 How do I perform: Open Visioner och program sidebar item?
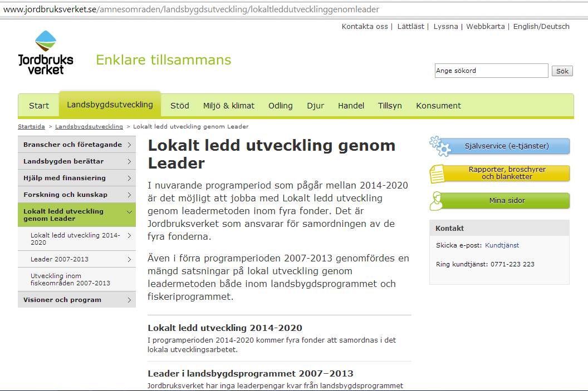76,300
